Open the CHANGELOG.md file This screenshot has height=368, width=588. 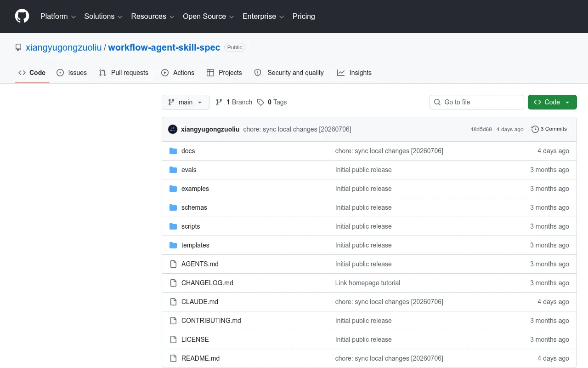click(x=207, y=283)
